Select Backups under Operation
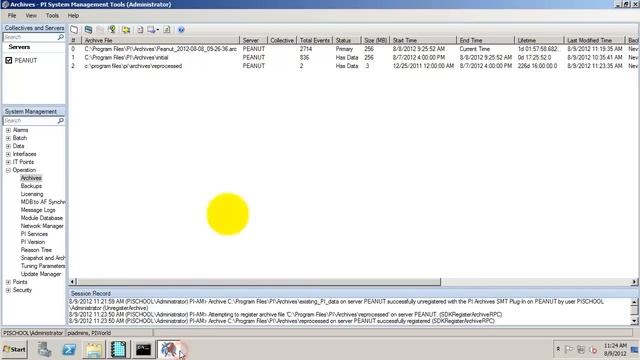 tap(31, 186)
